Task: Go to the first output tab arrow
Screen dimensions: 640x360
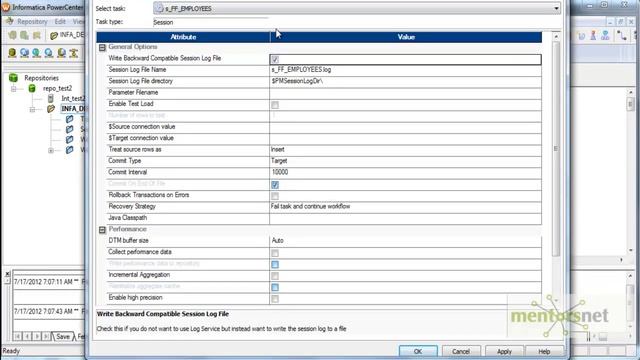Action: tap(17, 336)
